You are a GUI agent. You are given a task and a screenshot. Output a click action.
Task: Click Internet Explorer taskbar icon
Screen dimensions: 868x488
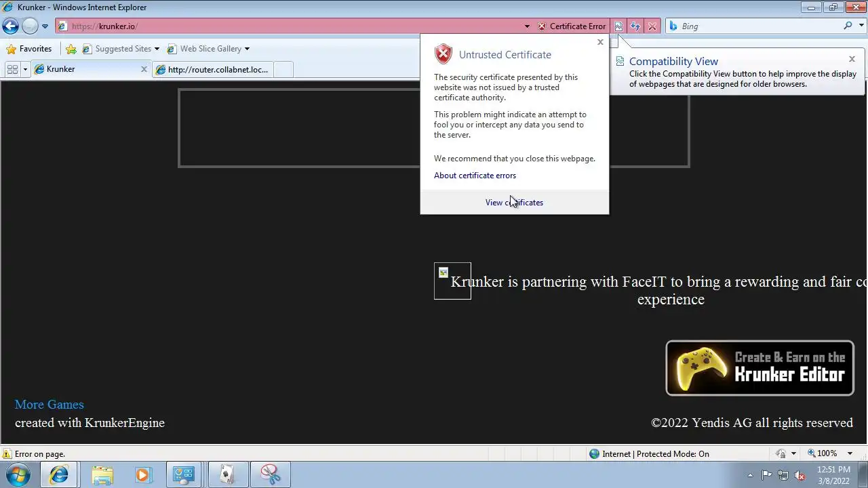click(58, 475)
